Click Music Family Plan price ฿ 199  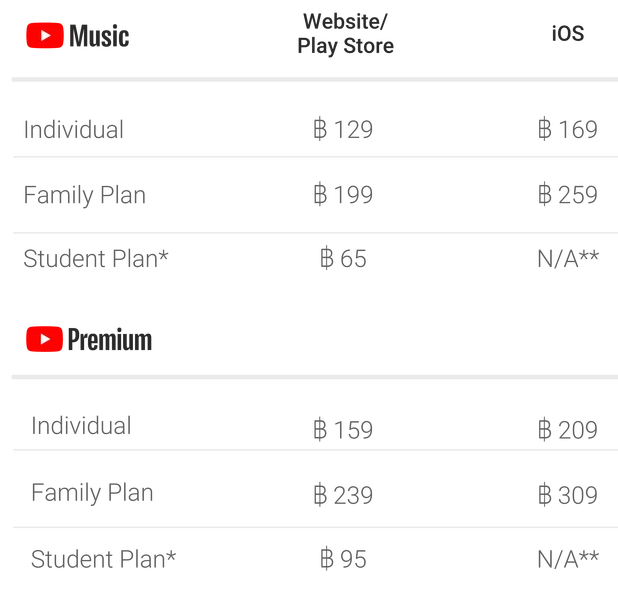343,194
